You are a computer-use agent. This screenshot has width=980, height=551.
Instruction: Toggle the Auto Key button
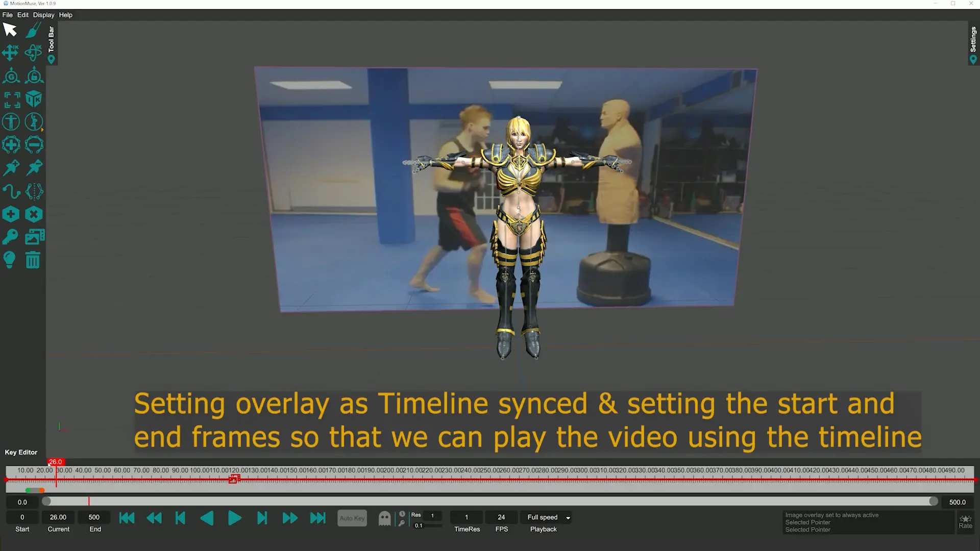tap(352, 518)
